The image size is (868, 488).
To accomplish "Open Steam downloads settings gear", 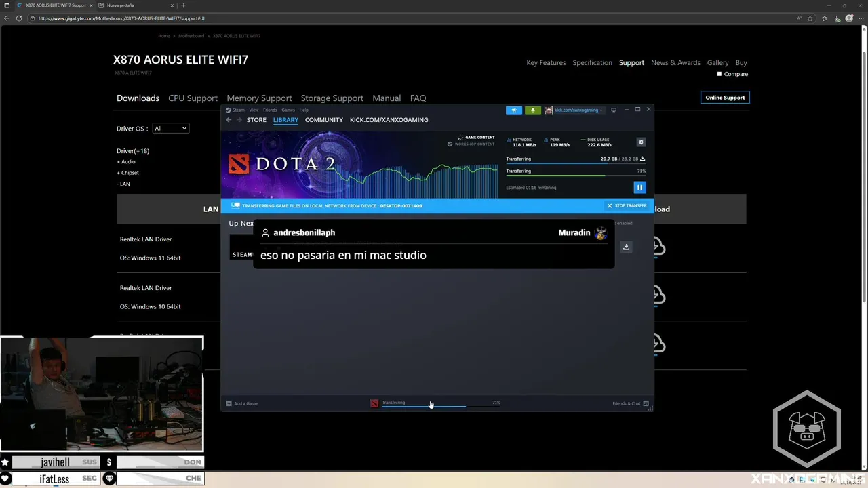I will tap(641, 142).
